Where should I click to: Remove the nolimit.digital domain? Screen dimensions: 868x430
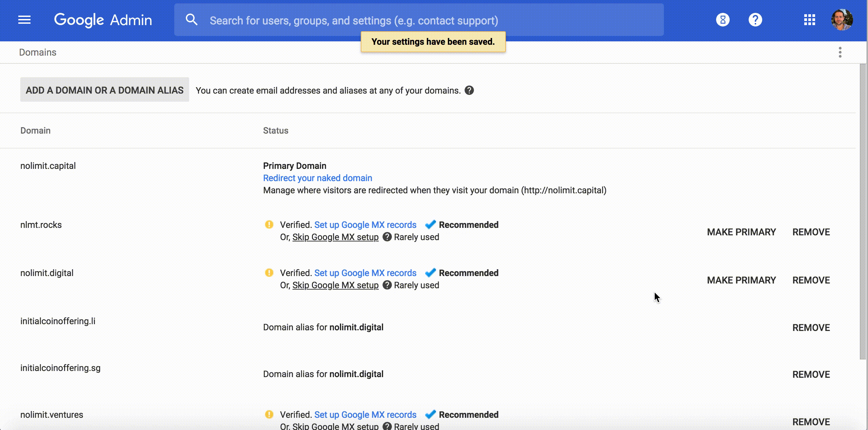811,280
